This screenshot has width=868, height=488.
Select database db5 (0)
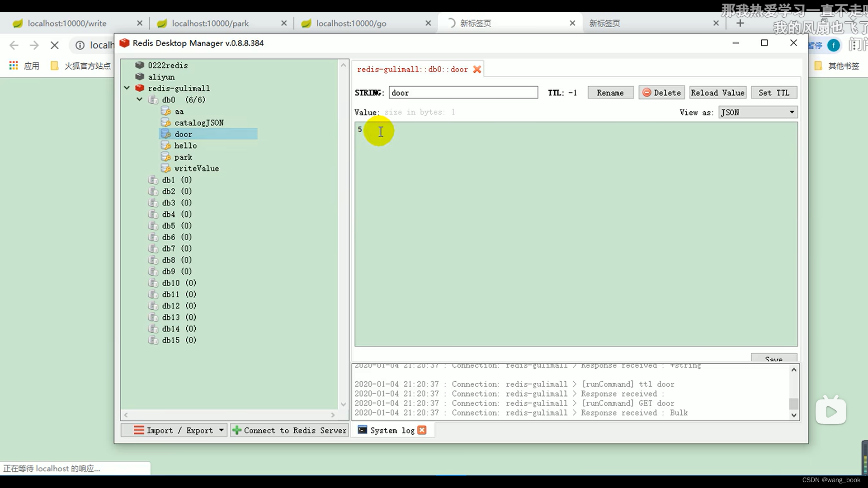click(x=177, y=225)
